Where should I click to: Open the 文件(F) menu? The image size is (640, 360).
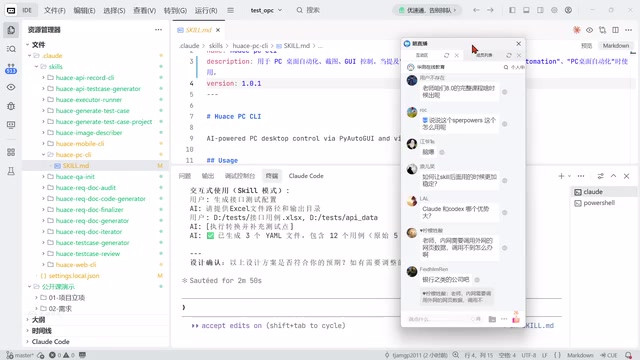click(x=55, y=10)
